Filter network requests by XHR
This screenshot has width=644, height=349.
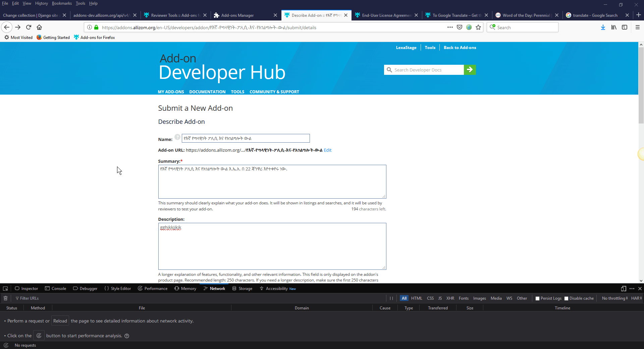pos(450,298)
